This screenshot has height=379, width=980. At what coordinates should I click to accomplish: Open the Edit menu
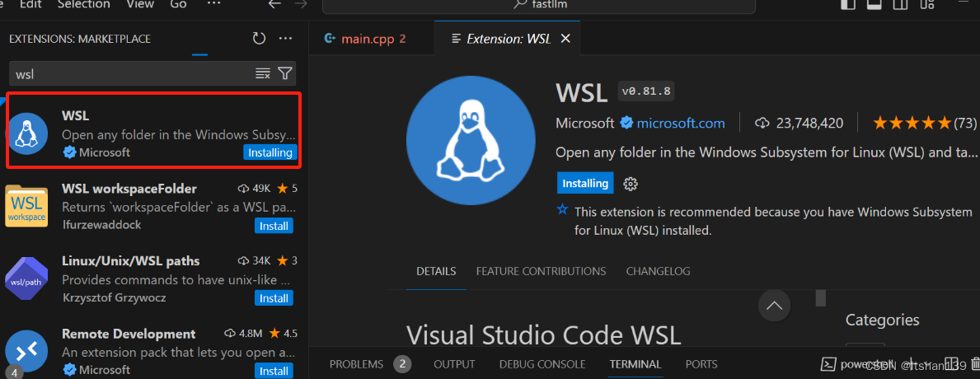pyautogui.click(x=30, y=4)
